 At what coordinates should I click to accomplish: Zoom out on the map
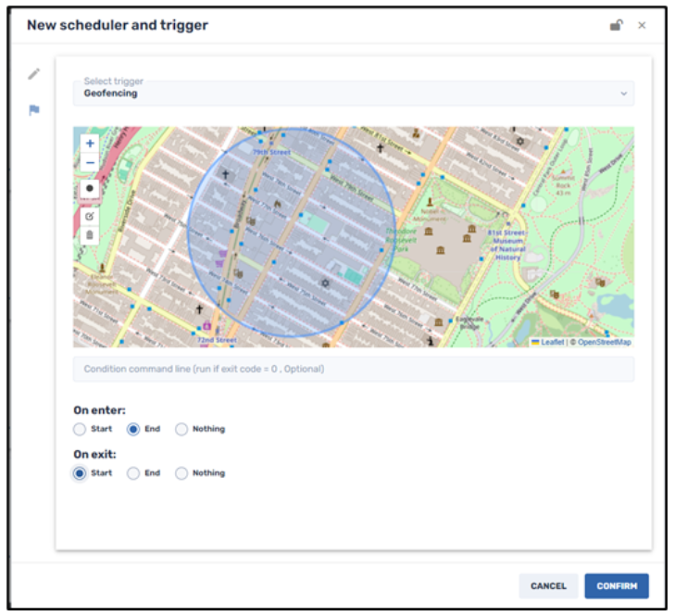[90, 162]
